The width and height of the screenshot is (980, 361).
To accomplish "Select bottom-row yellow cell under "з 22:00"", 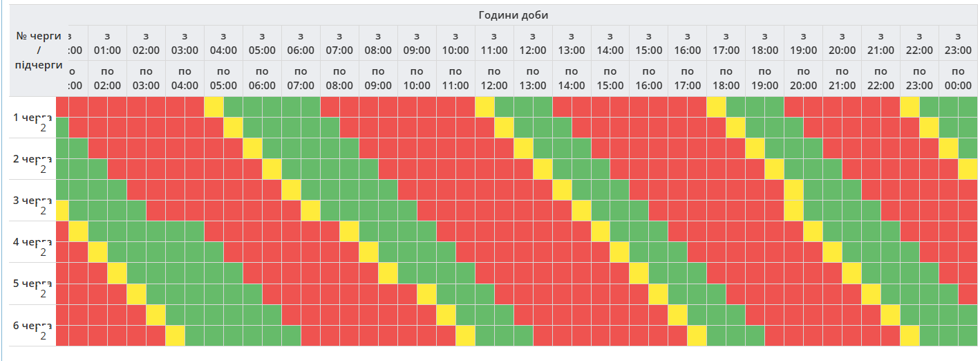I will (x=910, y=335).
